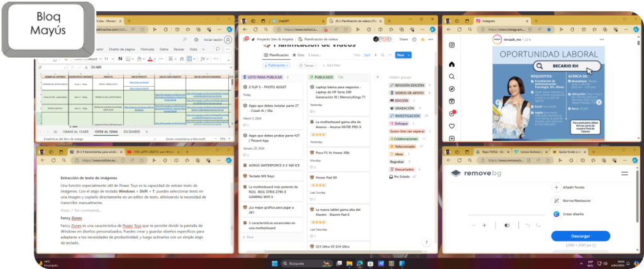Click Add filter in Notion
Viewport: 644px width, 269px height.
pos(331,65)
